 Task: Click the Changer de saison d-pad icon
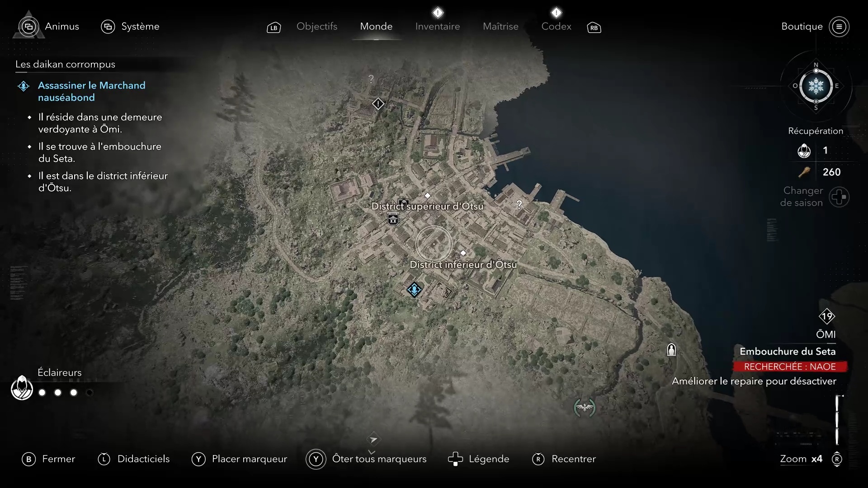tap(839, 197)
